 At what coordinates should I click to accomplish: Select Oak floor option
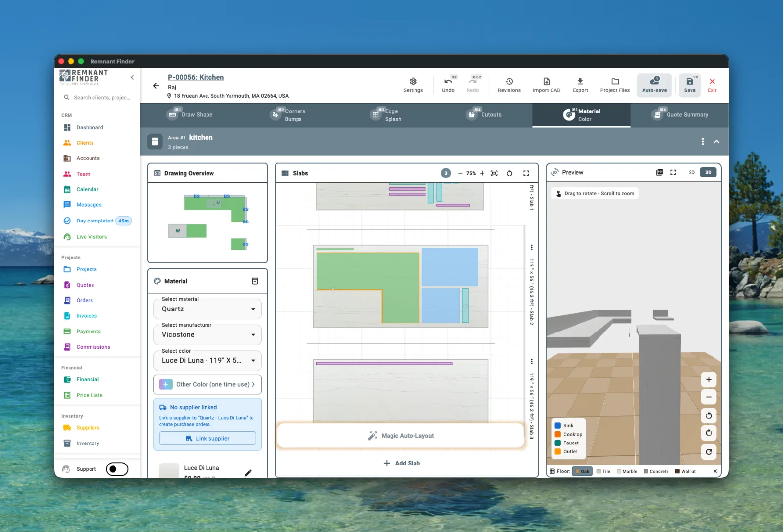click(x=582, y=471)
